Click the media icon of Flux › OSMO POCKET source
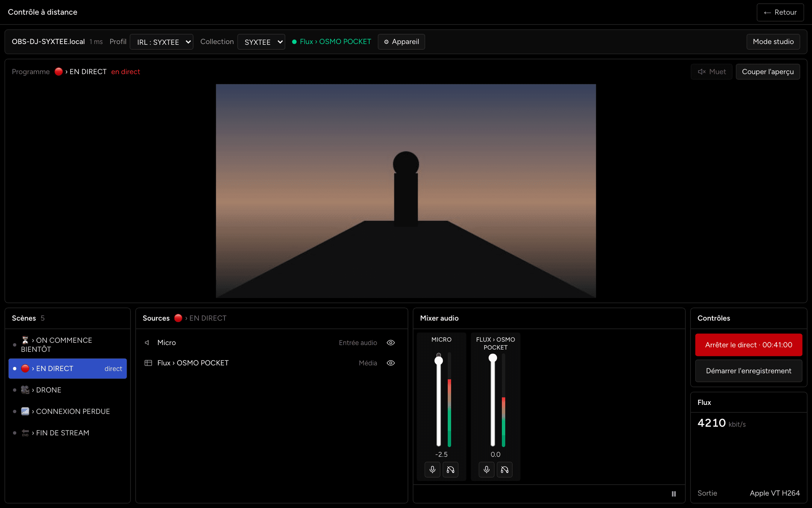 tap(148, 363)
